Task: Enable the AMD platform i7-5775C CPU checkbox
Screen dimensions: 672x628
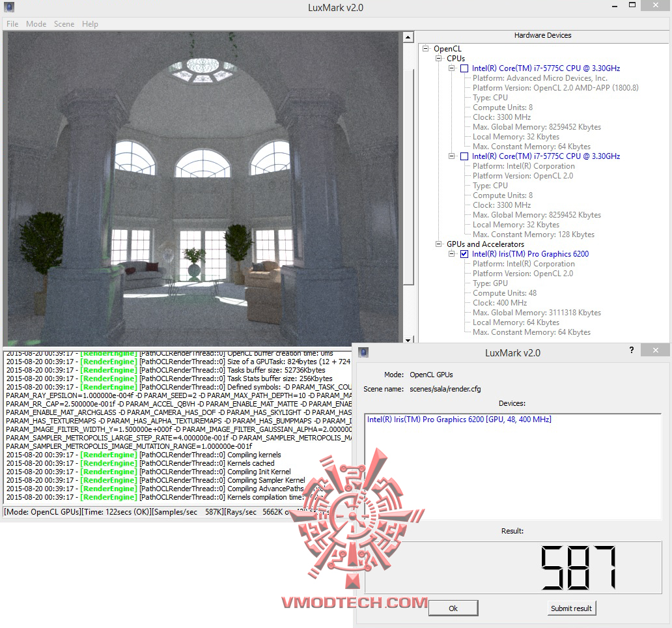Action: click(464, 68)
